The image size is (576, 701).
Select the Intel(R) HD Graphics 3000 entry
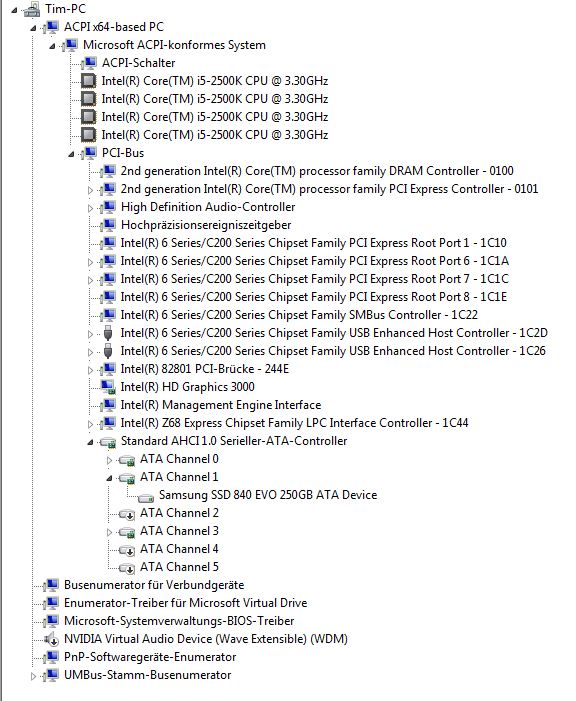187,387
